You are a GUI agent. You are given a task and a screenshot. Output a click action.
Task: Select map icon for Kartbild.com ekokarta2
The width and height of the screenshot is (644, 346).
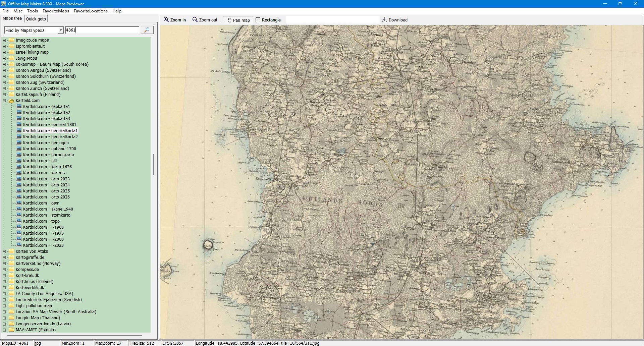click(19, 112)
